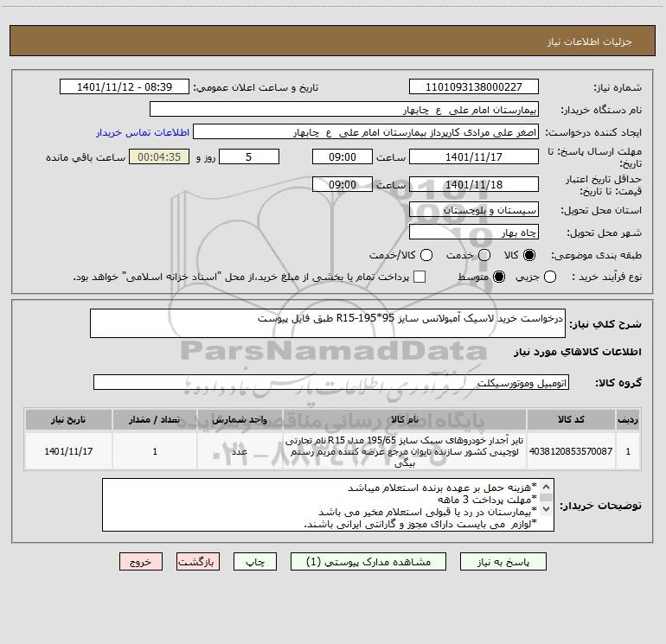Click the 'پاسخ به نیاز' button
The width and height of the screenshot is (666, 644).
pyautogui.click(x=503, y=562)
